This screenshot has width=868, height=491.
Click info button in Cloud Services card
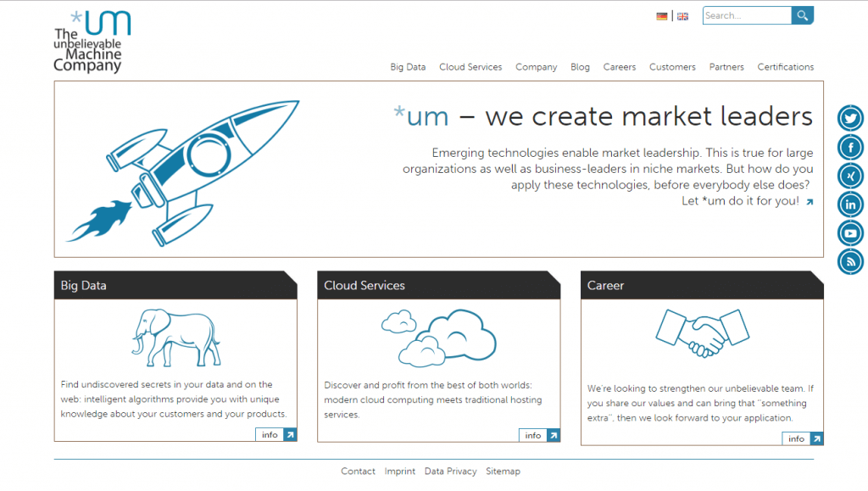coord(533,435)
